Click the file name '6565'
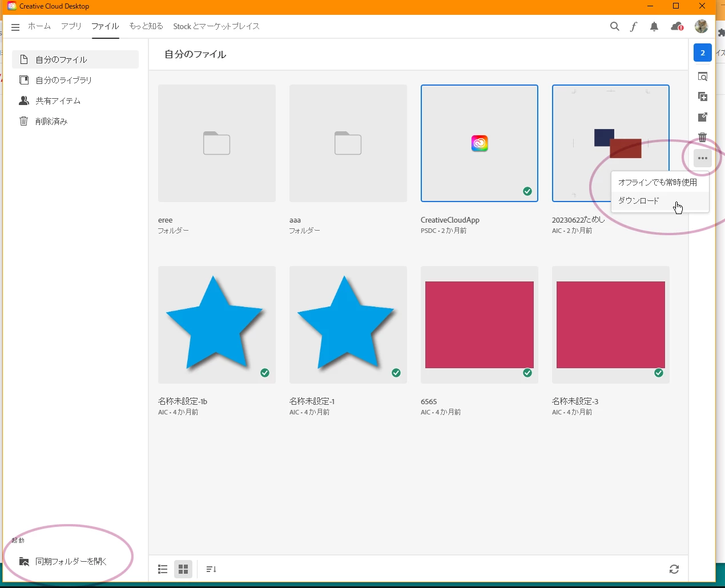 pyautogui.click(x=429, y=402)
